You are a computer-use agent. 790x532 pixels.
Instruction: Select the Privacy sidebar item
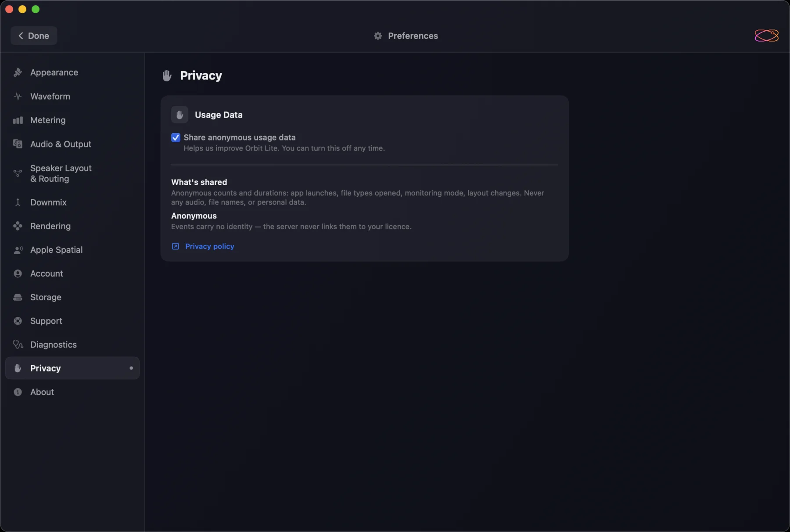pyautogui.click(x=72, y=368)
